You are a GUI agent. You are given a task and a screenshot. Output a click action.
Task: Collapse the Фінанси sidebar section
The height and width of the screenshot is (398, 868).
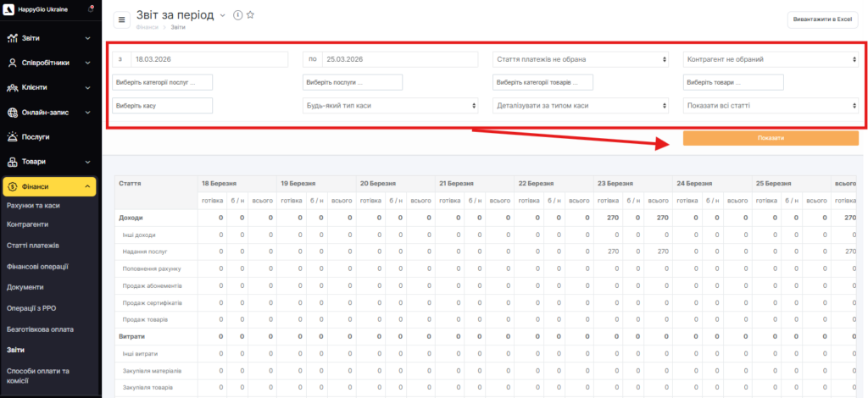[x=88, y=186]
